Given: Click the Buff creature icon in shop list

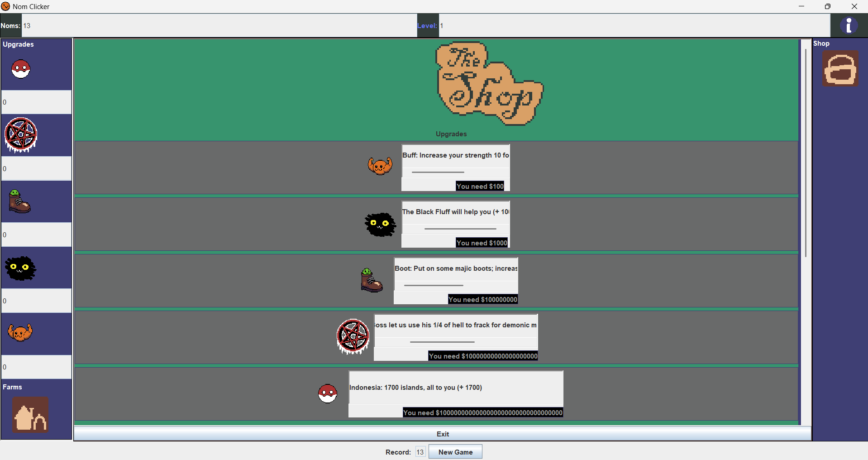Looking at the screenshot, I should pos(380,166).
